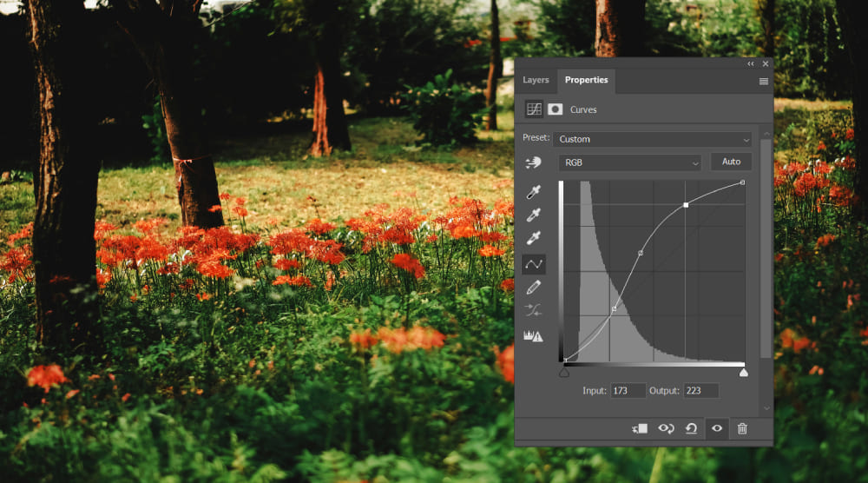Pick the gray point eyedropper
The height and width of the screenshot is (483, 868).
534,215
